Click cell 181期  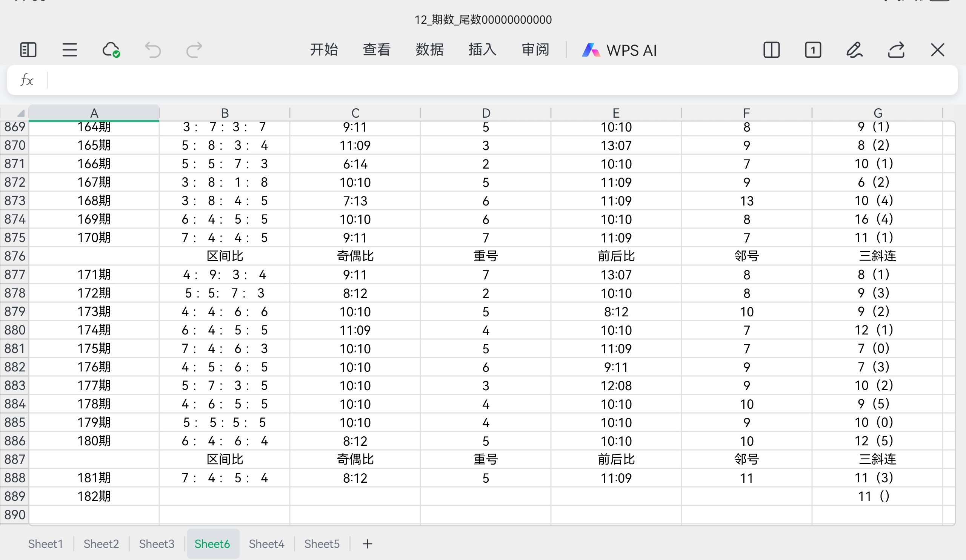click(94, 478)
